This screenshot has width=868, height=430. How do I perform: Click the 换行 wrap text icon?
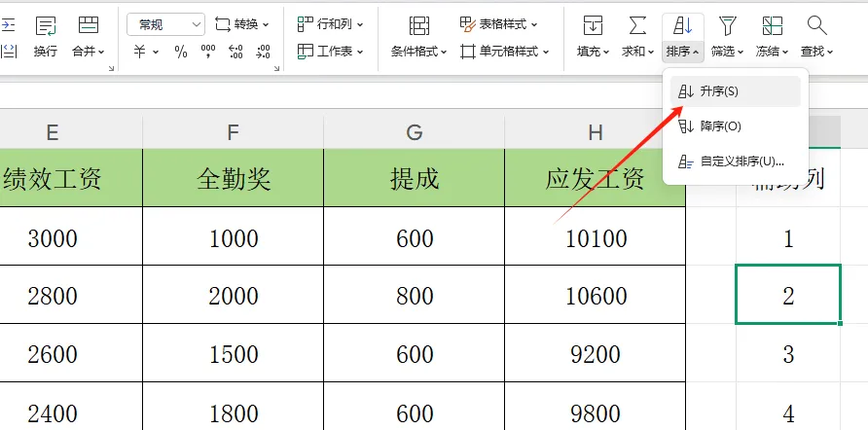tap(46, 25)
